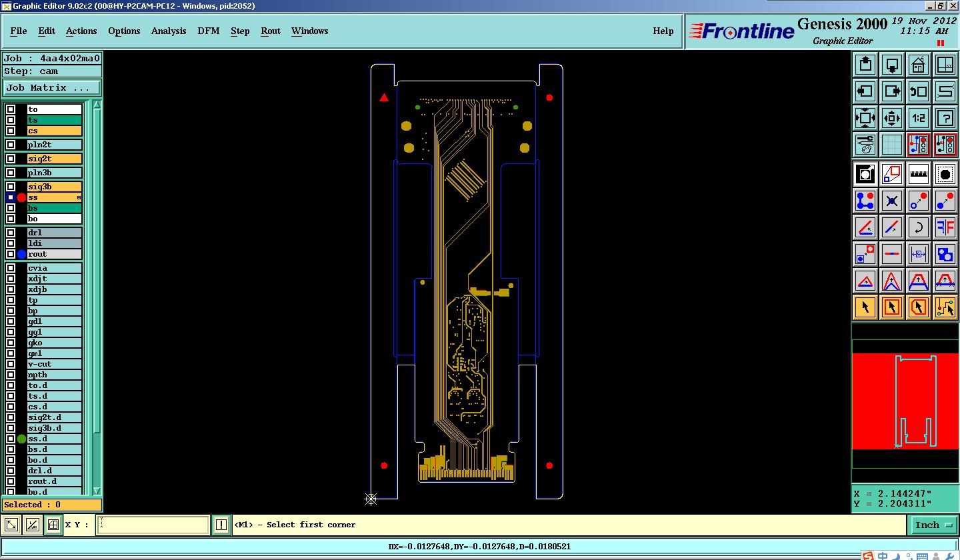Select the arrow with rectangle selection tool

(892, 307)
